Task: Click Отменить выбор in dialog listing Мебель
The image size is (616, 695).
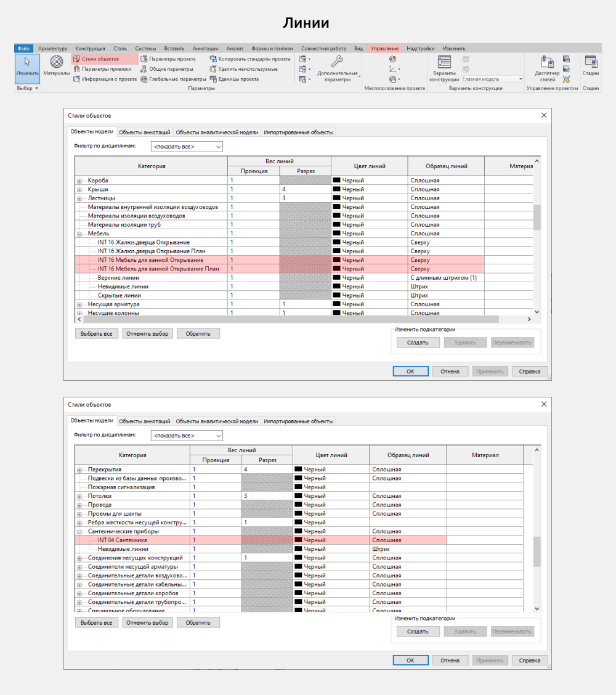Action: 147,334
